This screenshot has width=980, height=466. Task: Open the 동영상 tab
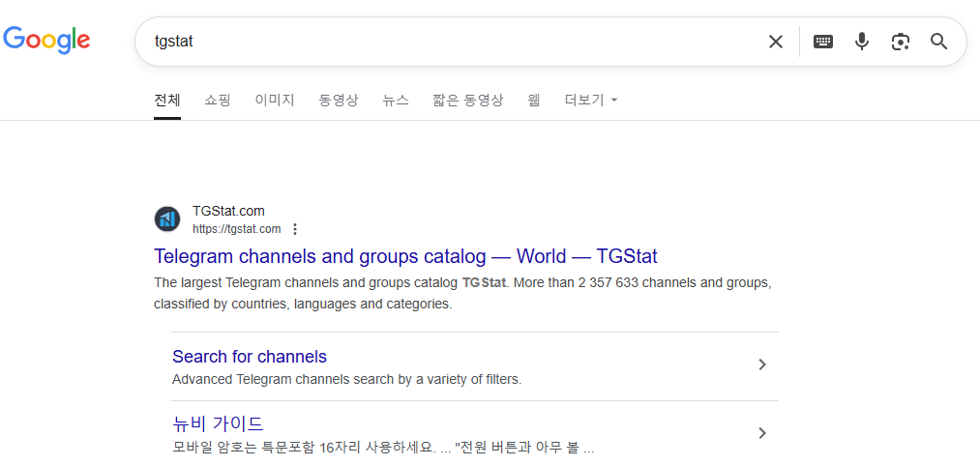coord(339,100)
